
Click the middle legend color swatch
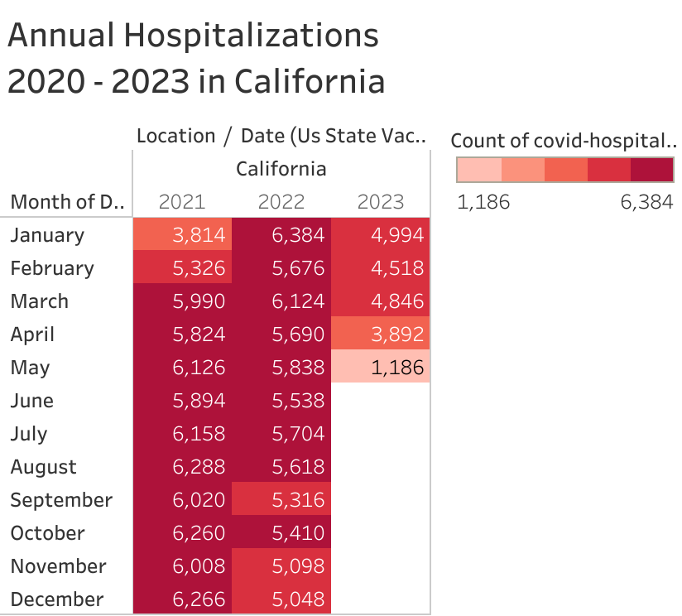coord(565,170)
